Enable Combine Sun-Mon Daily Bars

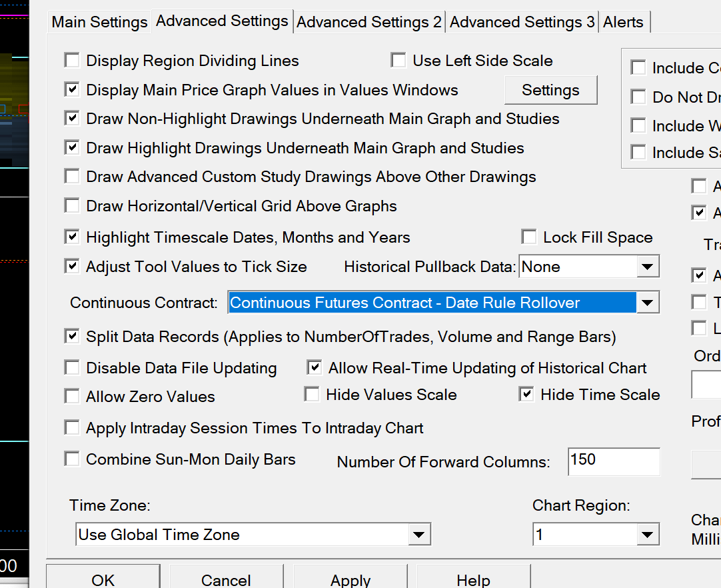click(x=72, y=459)
